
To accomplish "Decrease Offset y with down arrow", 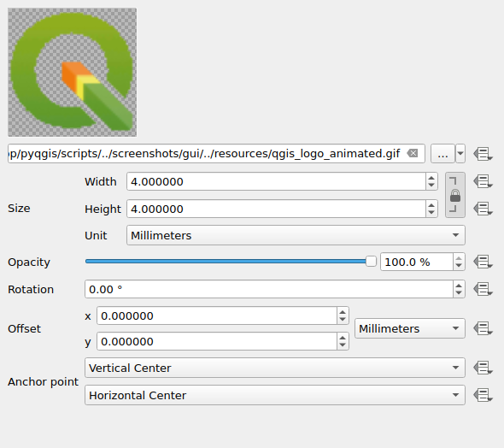I will click(343, 345).
